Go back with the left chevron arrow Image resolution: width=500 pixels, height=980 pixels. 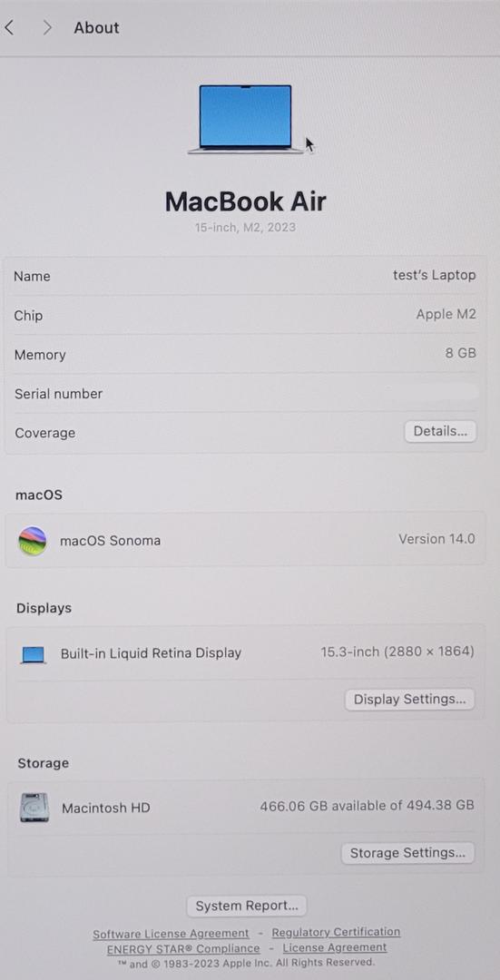[x=9, y=27]
